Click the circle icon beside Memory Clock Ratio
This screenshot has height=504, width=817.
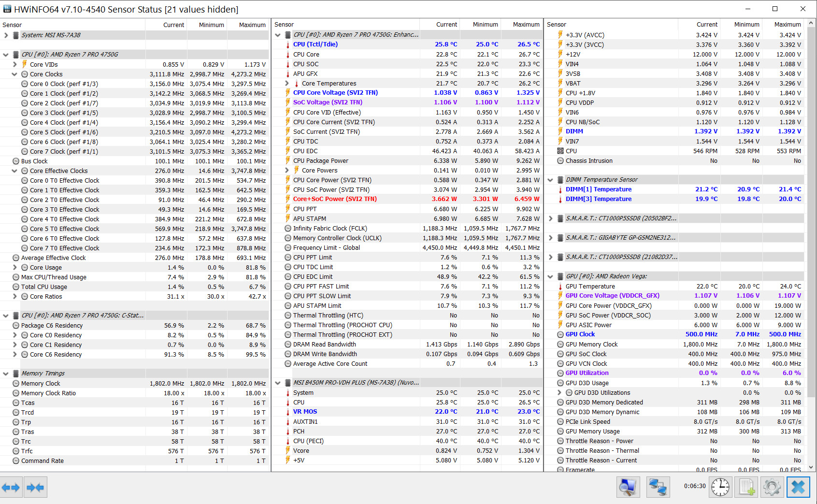coord(16,393)
